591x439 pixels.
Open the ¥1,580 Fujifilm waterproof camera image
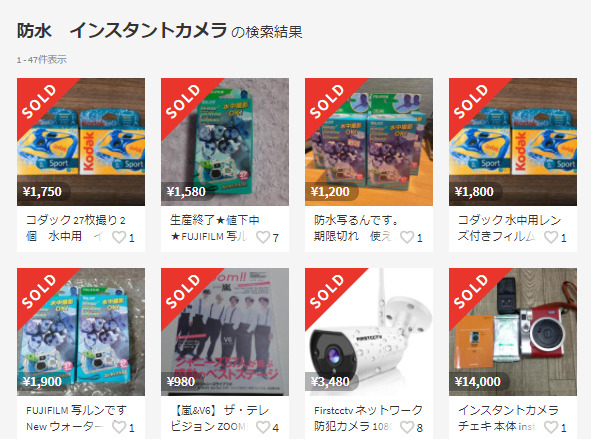tap(225, 142)
